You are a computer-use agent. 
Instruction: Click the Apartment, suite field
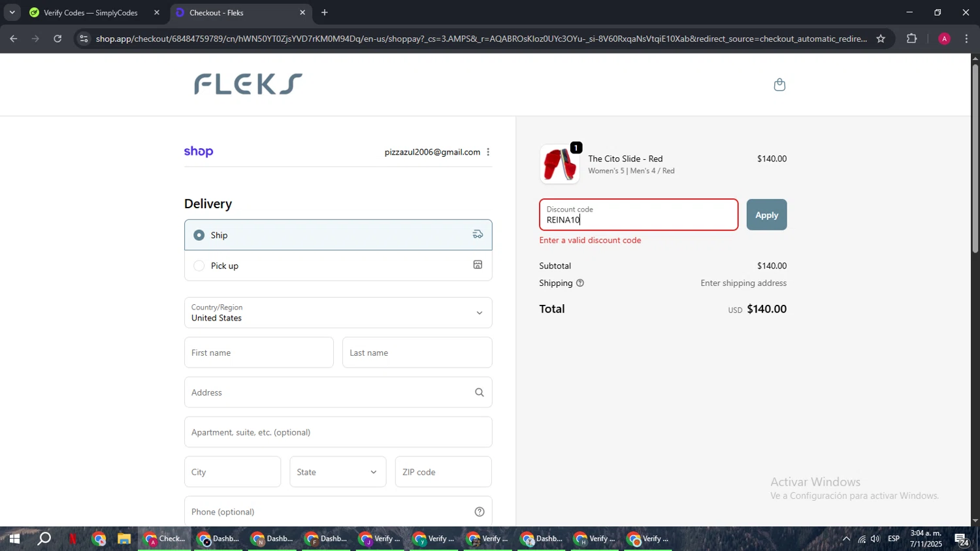pyautogui.click(x=338, y=432)
